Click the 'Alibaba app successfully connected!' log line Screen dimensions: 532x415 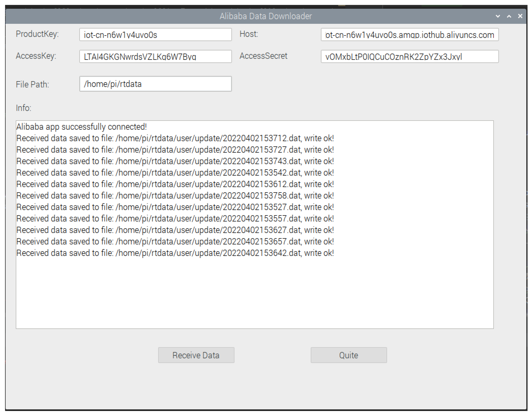tap(81, 127)
